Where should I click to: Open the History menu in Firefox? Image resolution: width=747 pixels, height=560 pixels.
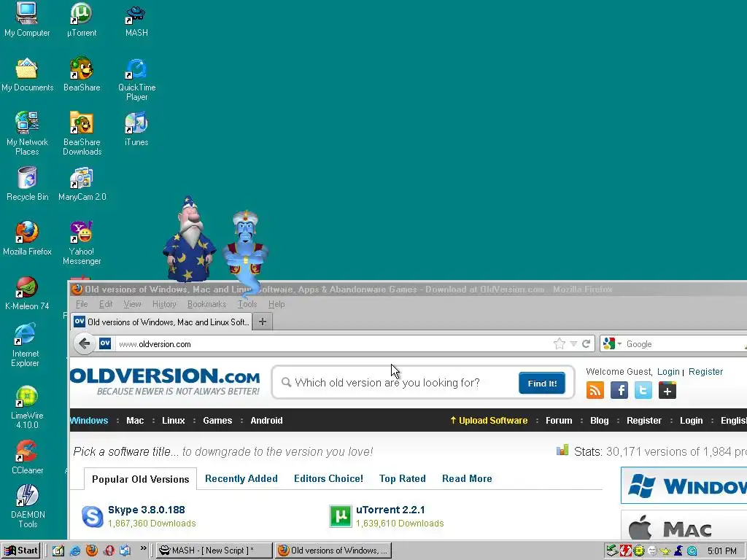pyautogui.click(x=164, y=304)
